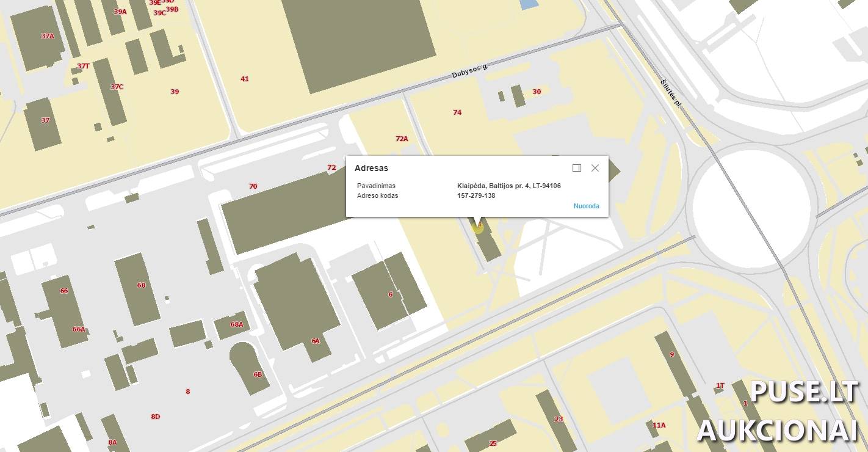Select building number 25 on the map

tap(493, 443)
